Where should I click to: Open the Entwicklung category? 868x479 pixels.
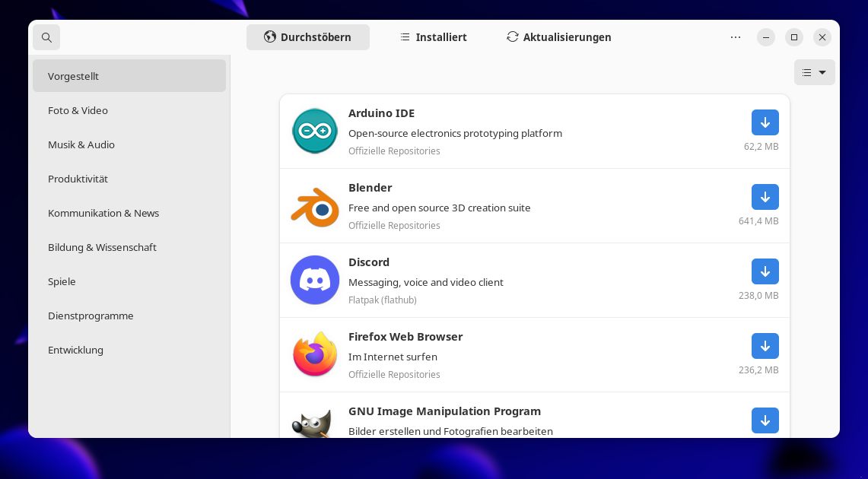pos(75,350)
